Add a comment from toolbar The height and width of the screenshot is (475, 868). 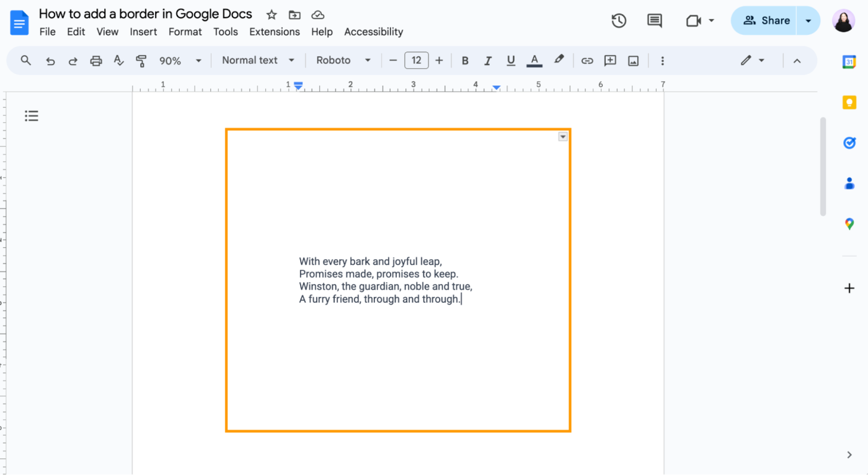tap(610, 61)
